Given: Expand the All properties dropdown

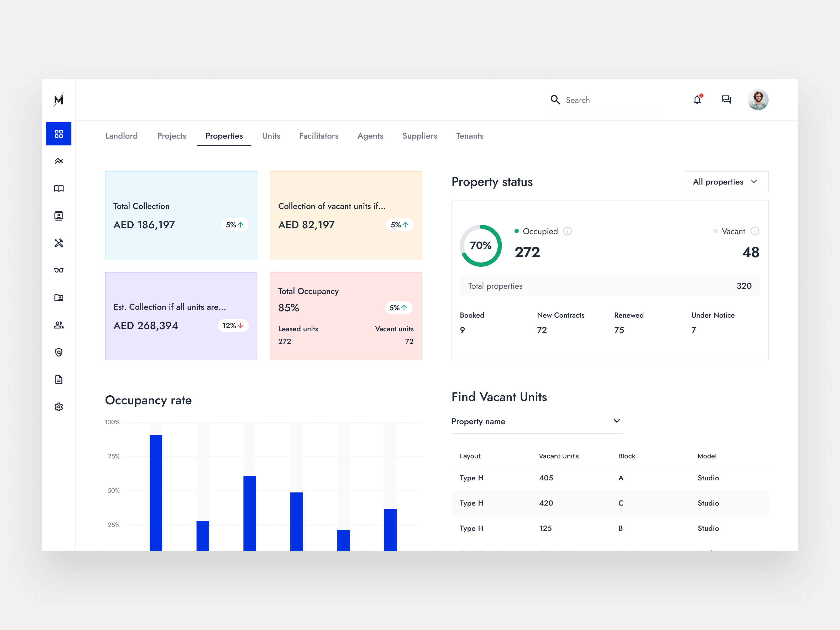Looking at the screenshot, I should 726,182.
